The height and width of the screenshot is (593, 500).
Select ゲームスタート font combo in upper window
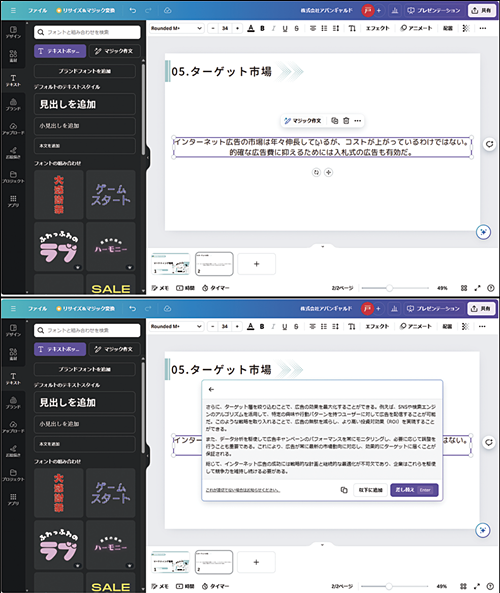pyautogui.click(x=110, y=194)
